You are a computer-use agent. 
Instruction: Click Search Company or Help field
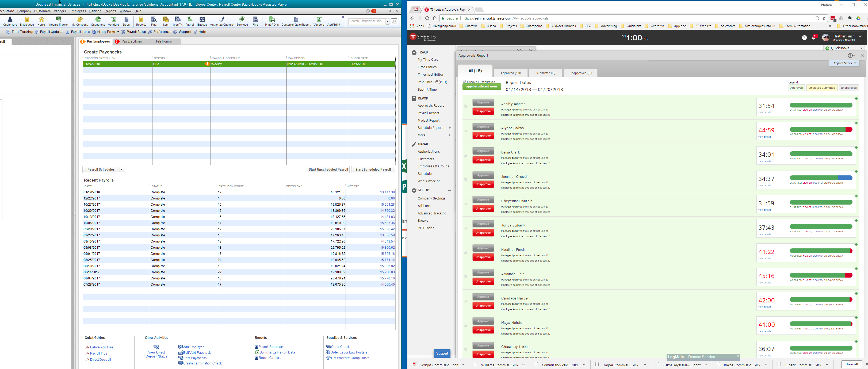(x=367, y=21)
